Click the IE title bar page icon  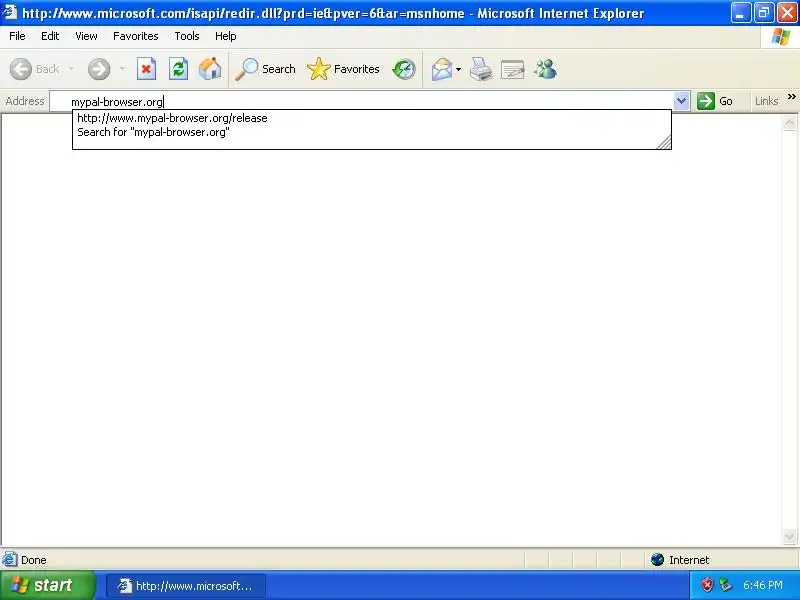click(10, 12)
